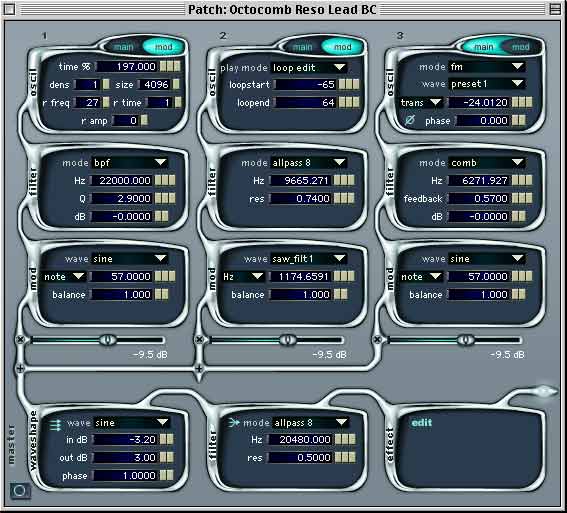Viewport: 567px width, 513px height.
Task: Click the stepper blocks beside Q value
Action: click(x=165, y=198)
